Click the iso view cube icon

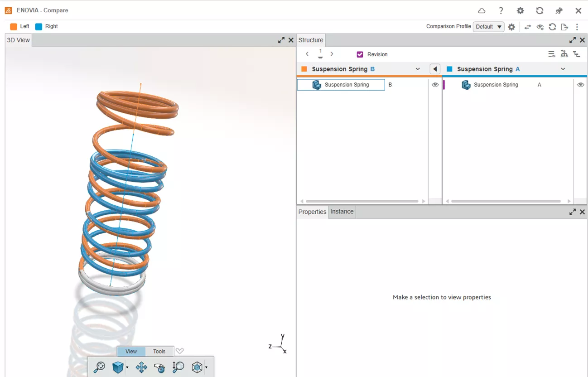(198, 367)
